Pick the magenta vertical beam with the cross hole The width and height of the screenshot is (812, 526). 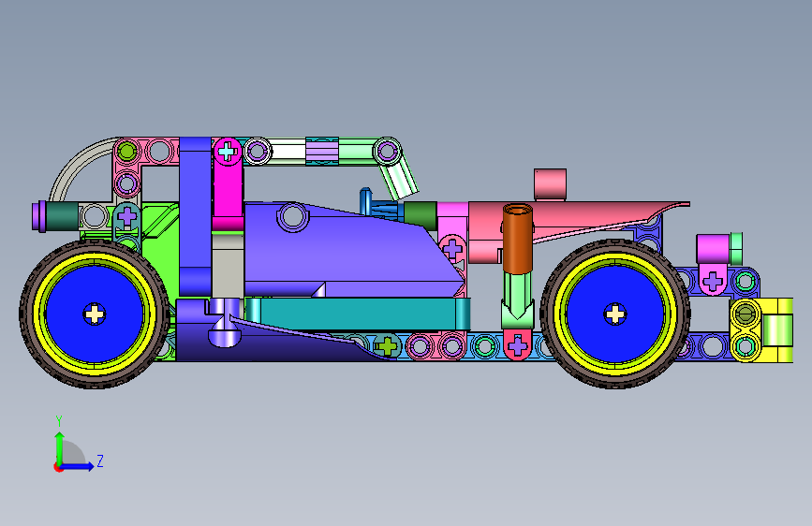(x=228, y=183)
